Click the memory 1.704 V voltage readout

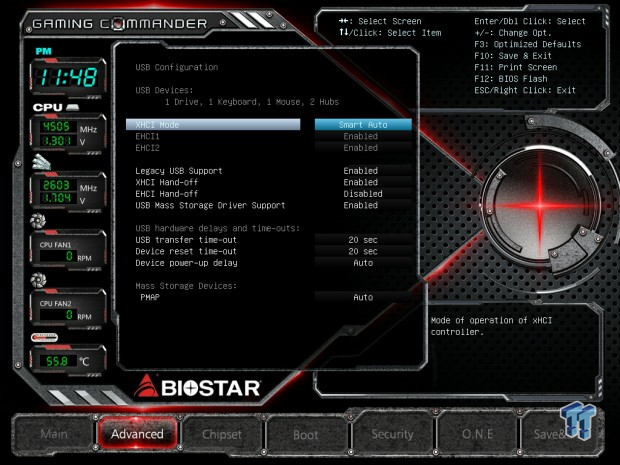coord(57,198)
